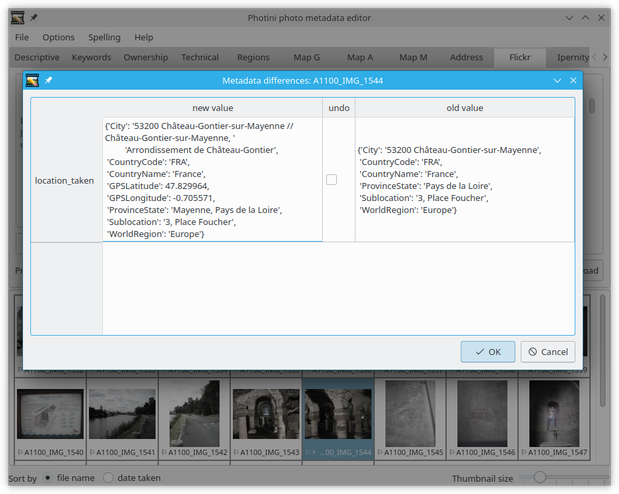Select thumbnail A1100_IMG_1543
The image size is (619, 494).
coord(266,419)
